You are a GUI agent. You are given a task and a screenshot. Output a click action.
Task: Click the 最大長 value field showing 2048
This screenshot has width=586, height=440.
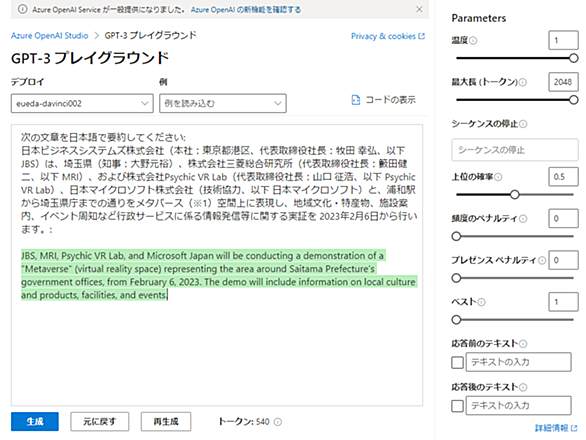[x=563, y=82]
